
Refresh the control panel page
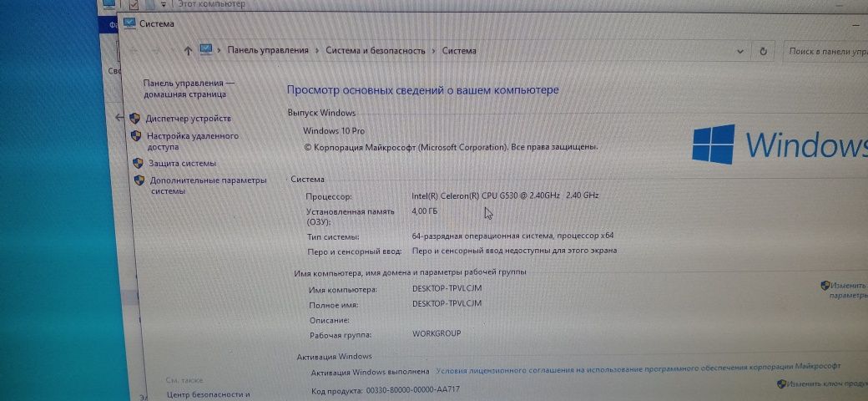pyautogui.click(x=764, y=52)
